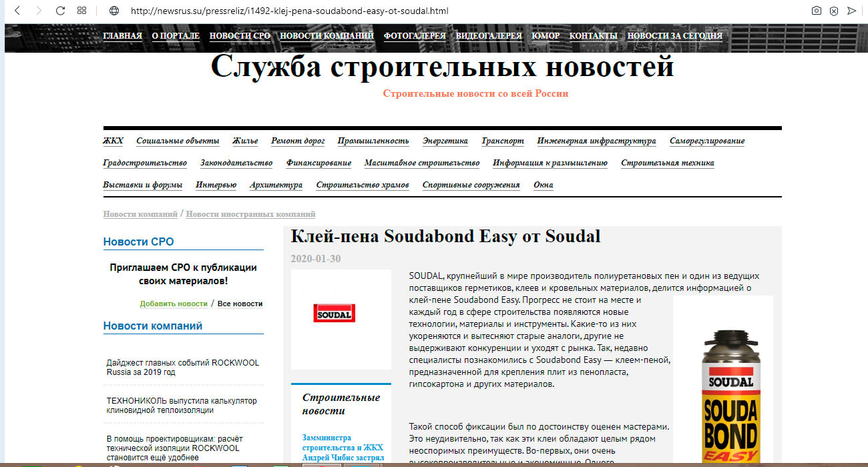The height and width of the screenshot is (467, 868).
Task: Open Масштабное строительство category
Action: click(x=422, y=163)
